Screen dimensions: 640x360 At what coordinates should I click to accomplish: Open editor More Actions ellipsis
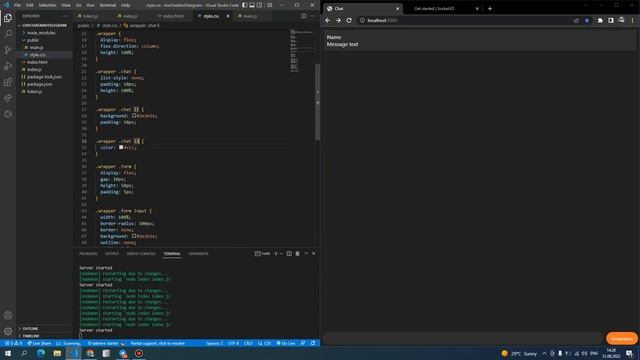pos(312,16)
